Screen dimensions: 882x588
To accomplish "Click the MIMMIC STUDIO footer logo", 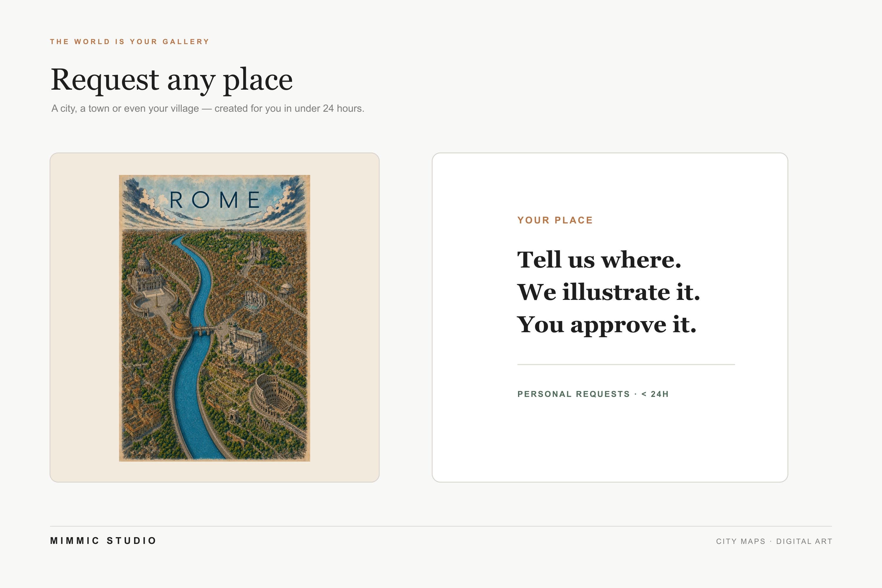I will click(103, 541).
